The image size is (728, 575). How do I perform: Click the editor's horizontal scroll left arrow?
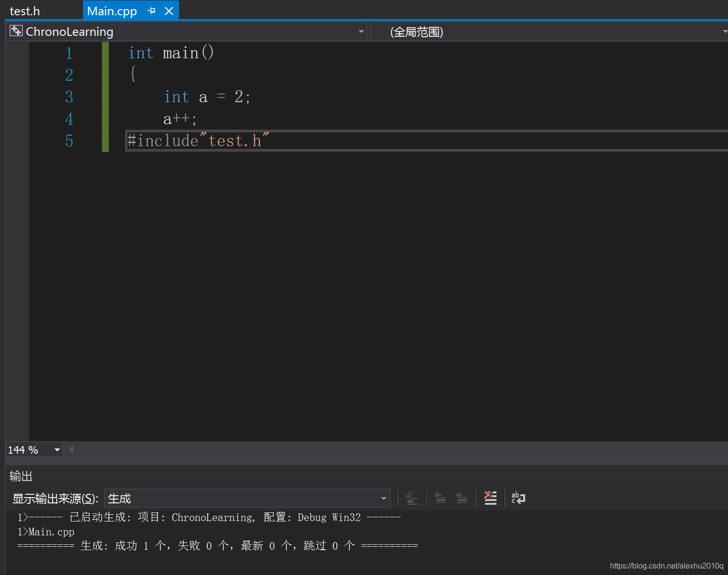[x=71, y=449]
